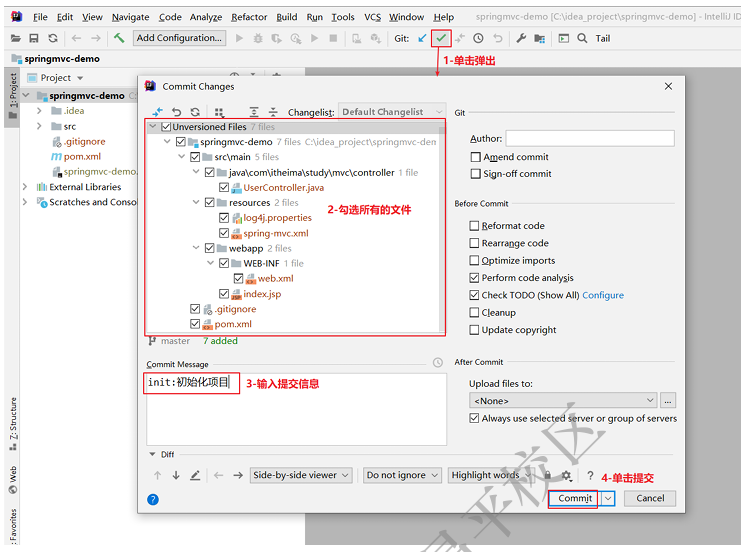The width and height of the screenshot is (744, 552).
Task: Open the Side-by-side viewer dropdown
Action: (301, 475)
